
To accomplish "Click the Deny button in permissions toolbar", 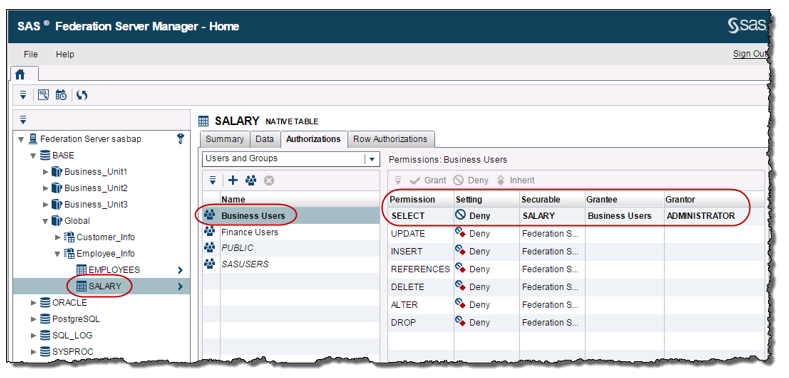I will 471,180.
